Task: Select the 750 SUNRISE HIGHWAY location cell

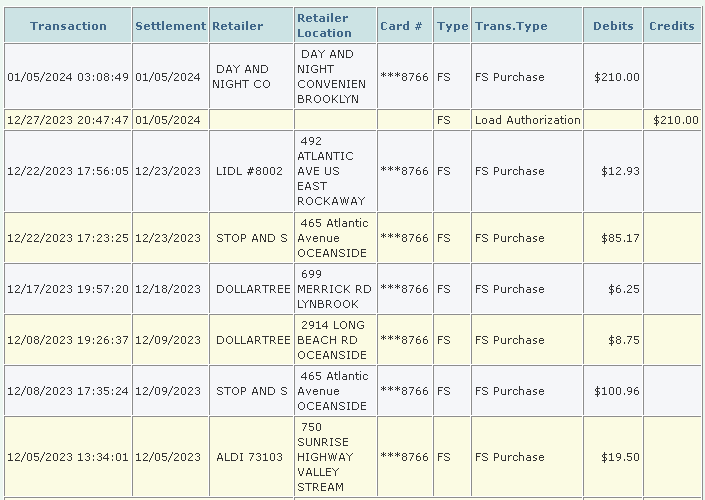Action: (332, 457)
